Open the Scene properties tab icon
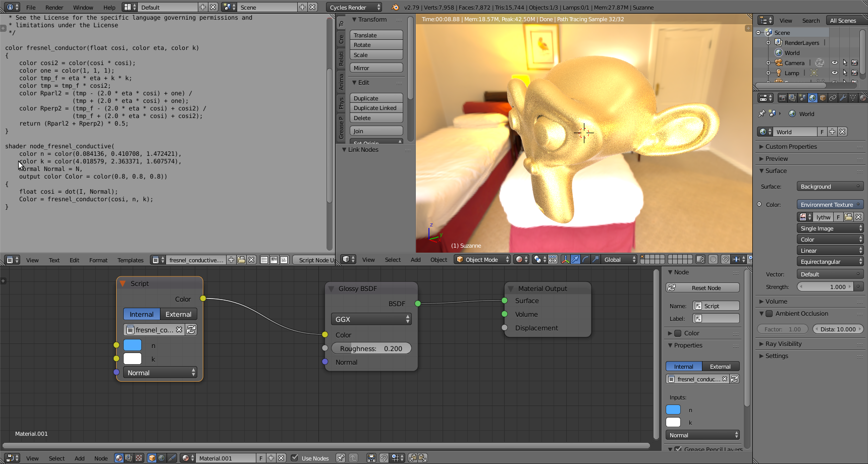 802,98
